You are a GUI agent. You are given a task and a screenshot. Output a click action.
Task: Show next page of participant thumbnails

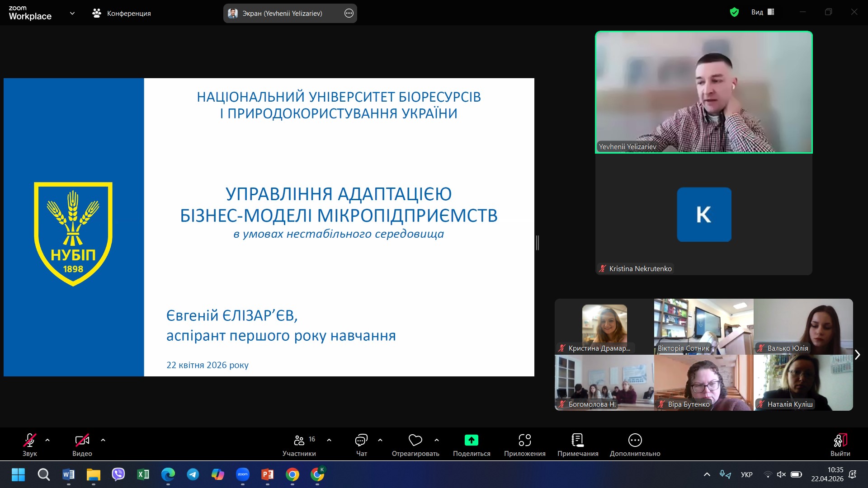tap(857, 355)
